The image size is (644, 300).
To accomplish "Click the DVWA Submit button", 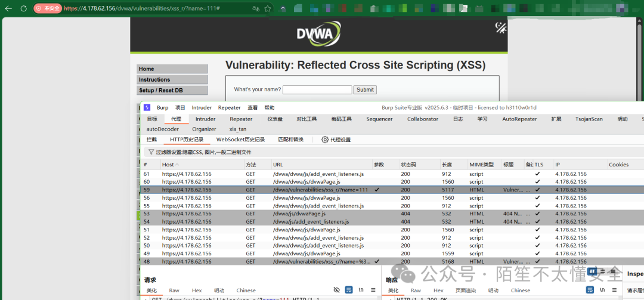I will [x=365, y=89].
